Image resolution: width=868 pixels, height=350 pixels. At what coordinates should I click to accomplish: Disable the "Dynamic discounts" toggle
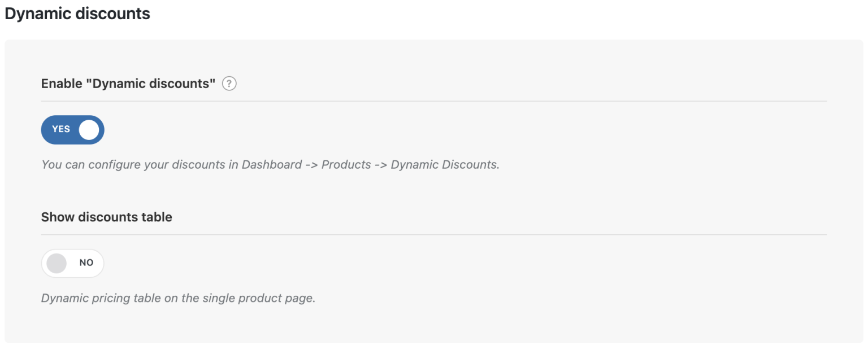(73, 130)
